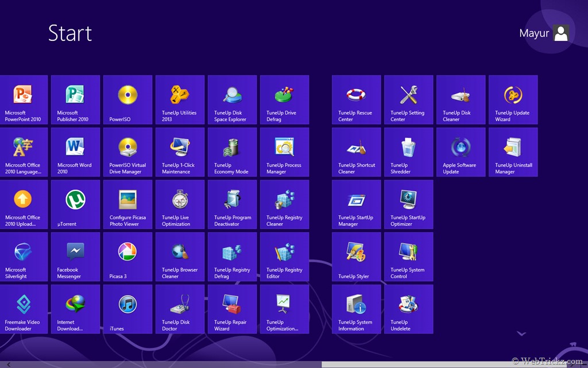The width and height of the screenshot is (588, 368).
Task: Launch TuneUp Styler
Action: [356, 257]
